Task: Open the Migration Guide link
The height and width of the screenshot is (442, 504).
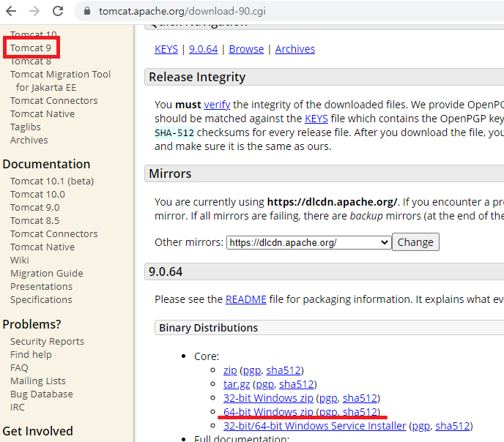Action: (47, 274)
